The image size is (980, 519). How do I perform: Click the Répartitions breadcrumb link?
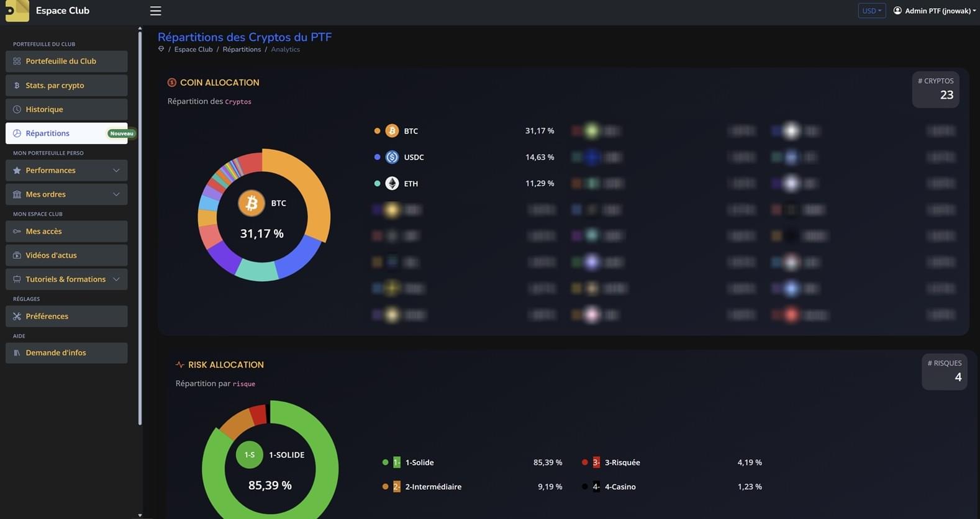click(242, 50)
